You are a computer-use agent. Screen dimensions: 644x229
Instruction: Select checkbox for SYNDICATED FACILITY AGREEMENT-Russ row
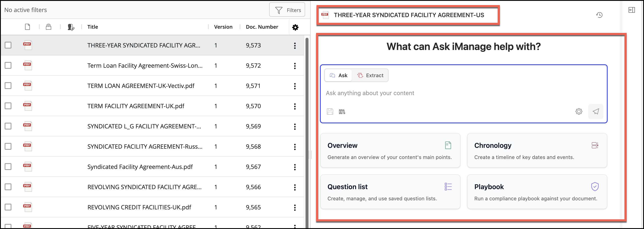click(x=8, y=146)
